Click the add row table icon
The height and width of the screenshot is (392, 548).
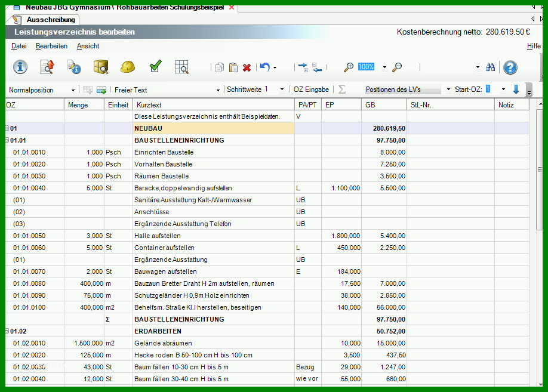click(x=101, y=90)
